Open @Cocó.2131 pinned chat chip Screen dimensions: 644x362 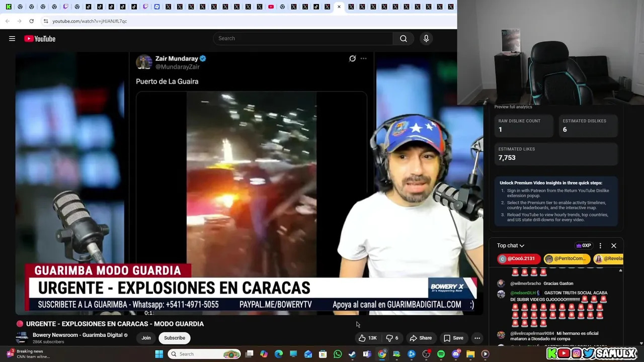pyautogui.click(x=518, y=259)
